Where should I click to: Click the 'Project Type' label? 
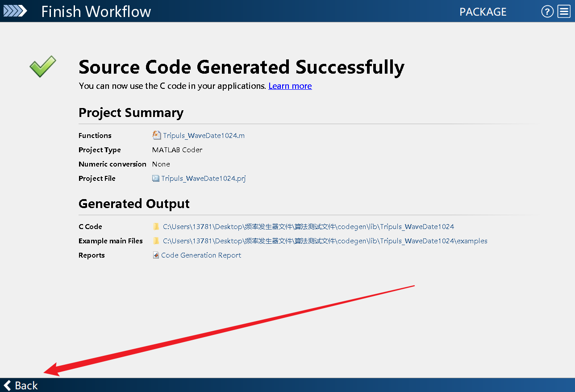click(100, 150)
